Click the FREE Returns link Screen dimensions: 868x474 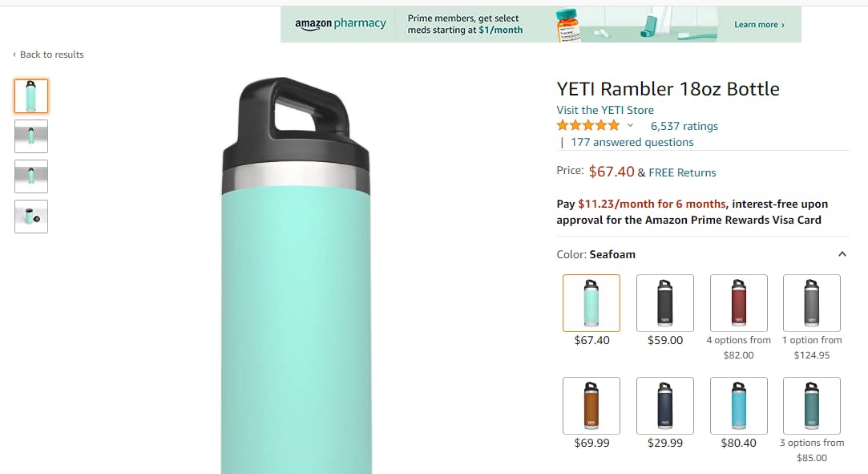tap(682, 172)
